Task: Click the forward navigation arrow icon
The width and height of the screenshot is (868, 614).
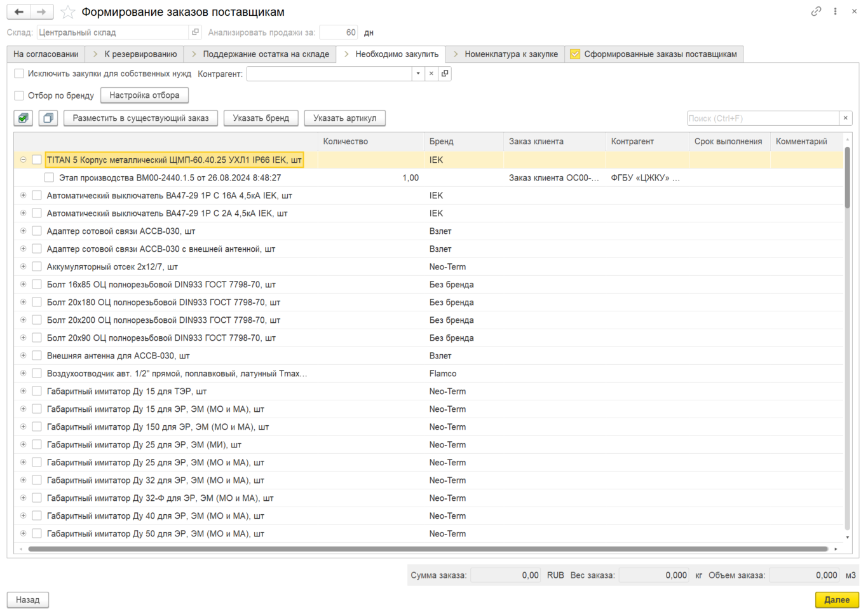Action: pos(42,12)
